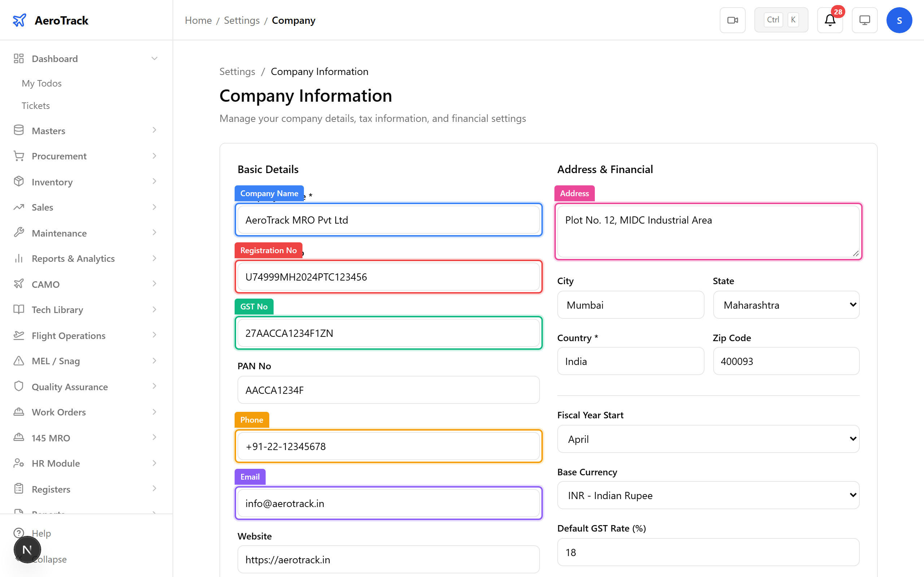This screenshot has width=924, height=577.
Task: Go to Home via breadcrumb
Action: (x=198, y=20)
